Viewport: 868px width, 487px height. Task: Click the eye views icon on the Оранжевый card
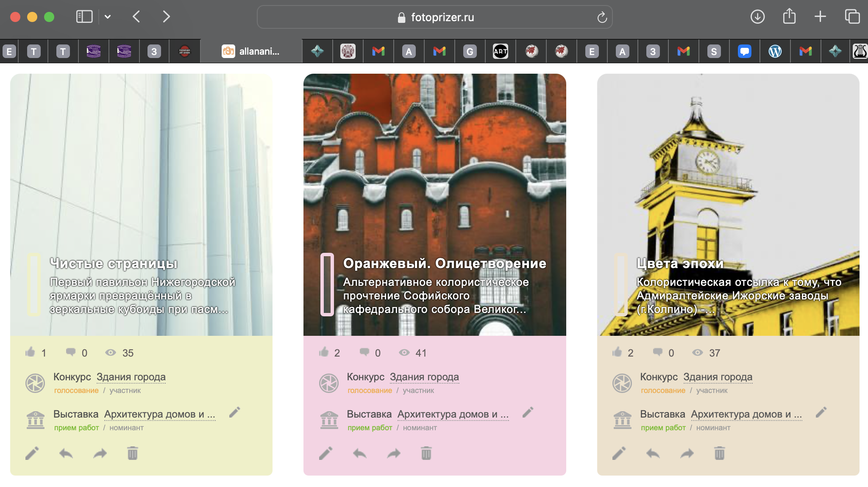pyautogui.click(x=404, y=352)
